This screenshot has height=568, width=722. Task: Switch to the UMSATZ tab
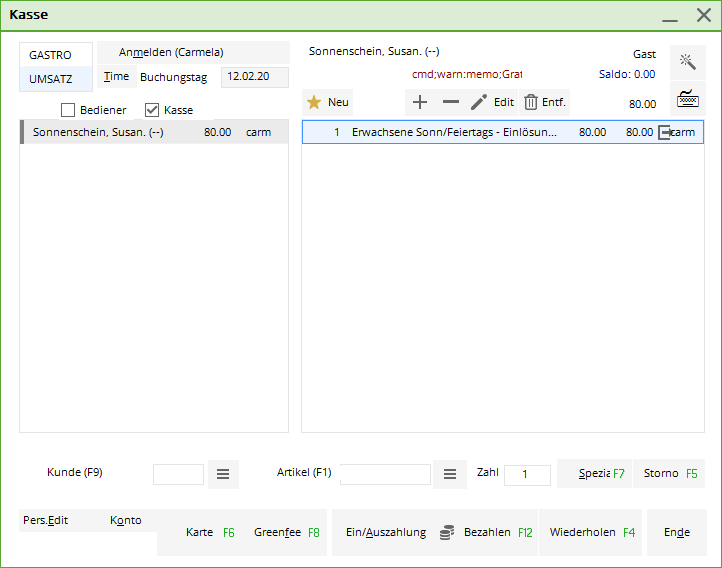(51, 79)
